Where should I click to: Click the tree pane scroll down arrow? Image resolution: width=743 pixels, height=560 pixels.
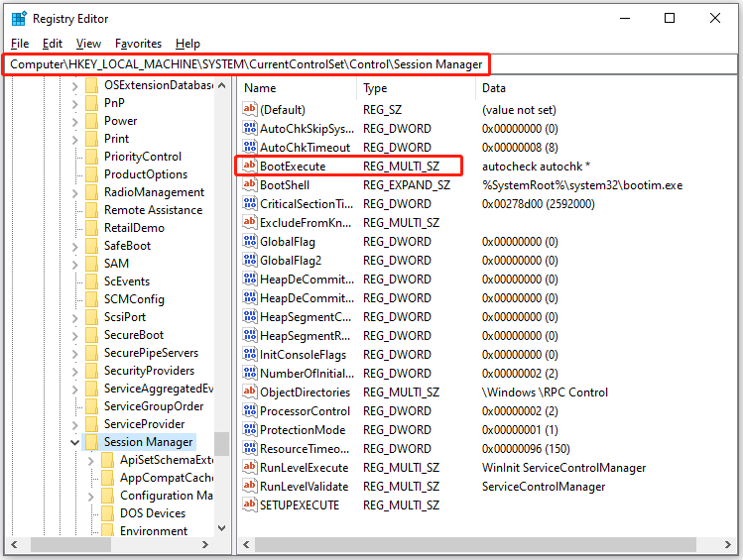221,528
